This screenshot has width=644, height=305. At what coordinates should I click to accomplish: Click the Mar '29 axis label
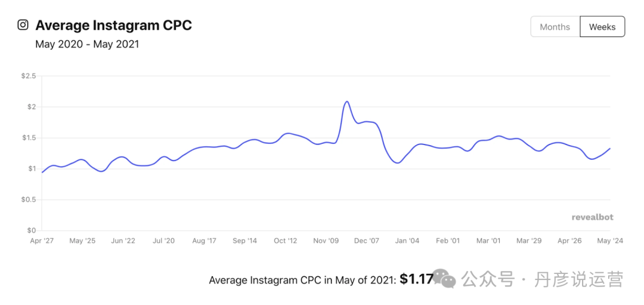(529, 241)
